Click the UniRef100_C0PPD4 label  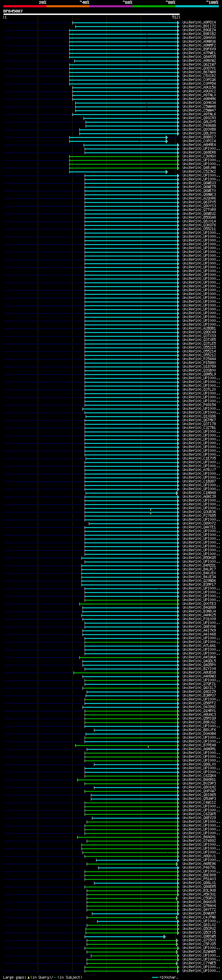[199, 84]
